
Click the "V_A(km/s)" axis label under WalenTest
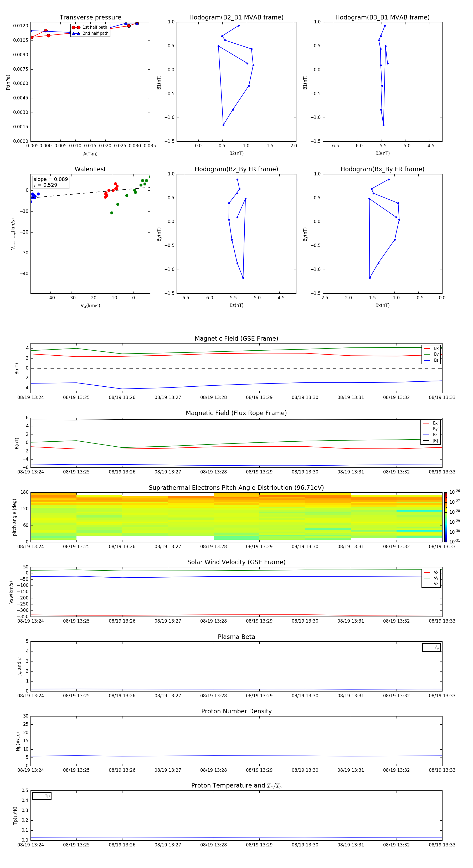90,306
